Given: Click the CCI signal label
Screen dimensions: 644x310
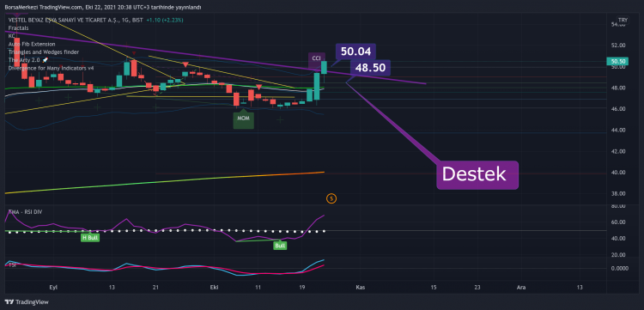Looking at the screenshot, I should coord(316,58).
